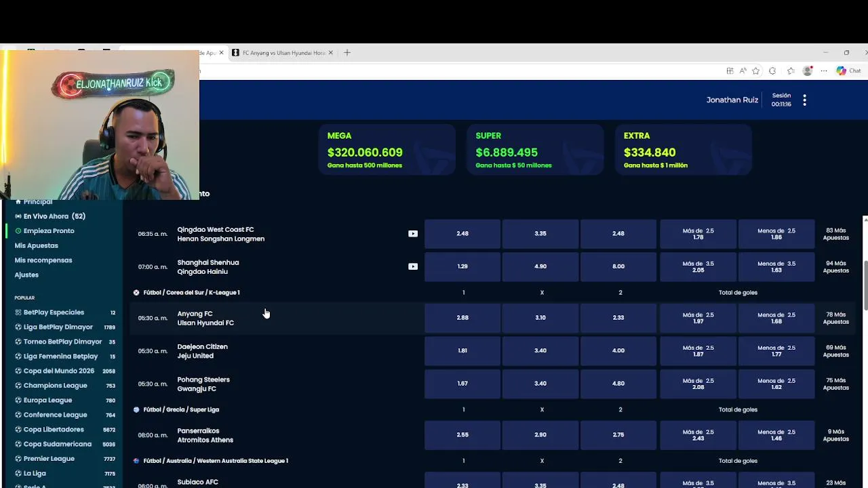Expand 83 Más Apuestas for Qingdao West Coast match
This screenshot has width=868, height=488.
pyautogui.click(x=835, y=235)
